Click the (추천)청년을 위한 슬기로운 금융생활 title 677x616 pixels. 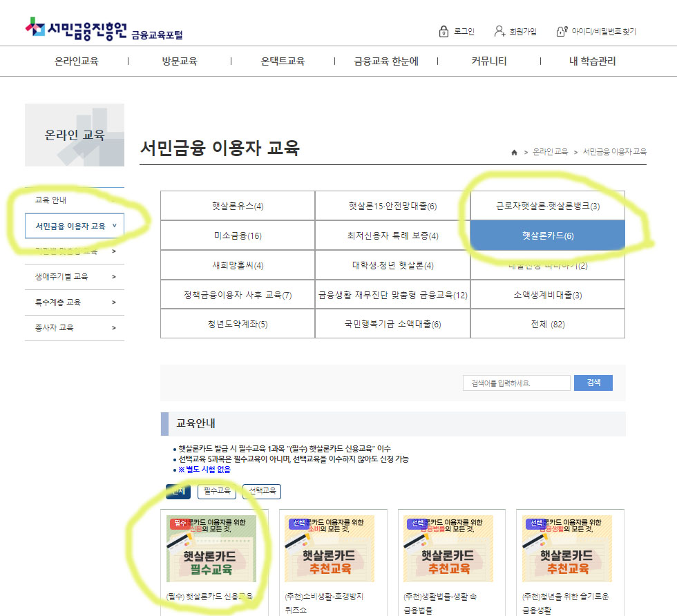coord(565,603)
